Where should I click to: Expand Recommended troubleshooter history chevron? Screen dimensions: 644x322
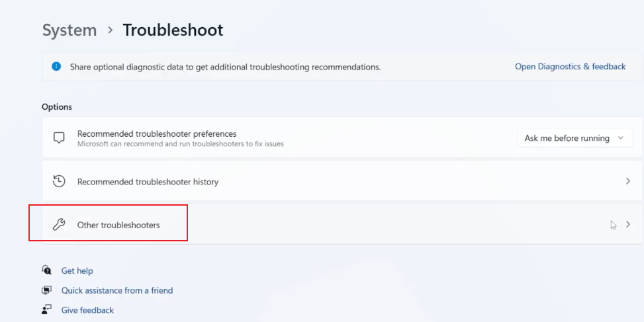(627, 181)
